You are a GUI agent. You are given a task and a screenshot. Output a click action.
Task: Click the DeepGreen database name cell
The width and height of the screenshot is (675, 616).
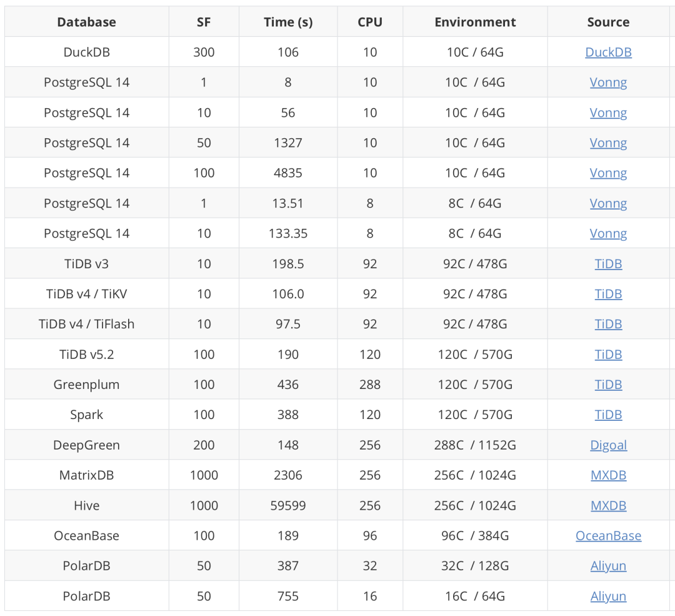click(86, 445)
